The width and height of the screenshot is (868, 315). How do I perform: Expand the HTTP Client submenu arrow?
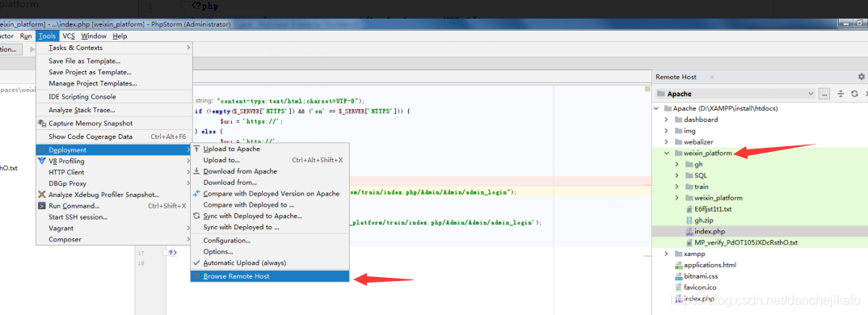point(188,172)
